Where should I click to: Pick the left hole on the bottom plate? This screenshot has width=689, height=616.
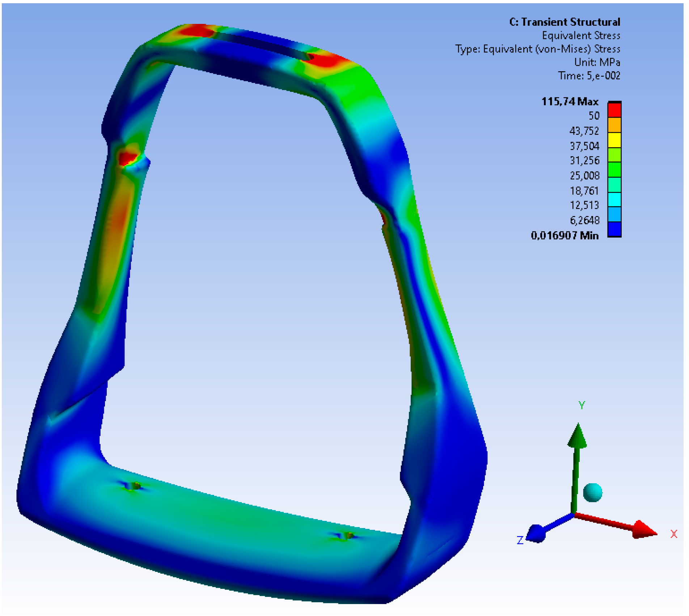(134, 486)
